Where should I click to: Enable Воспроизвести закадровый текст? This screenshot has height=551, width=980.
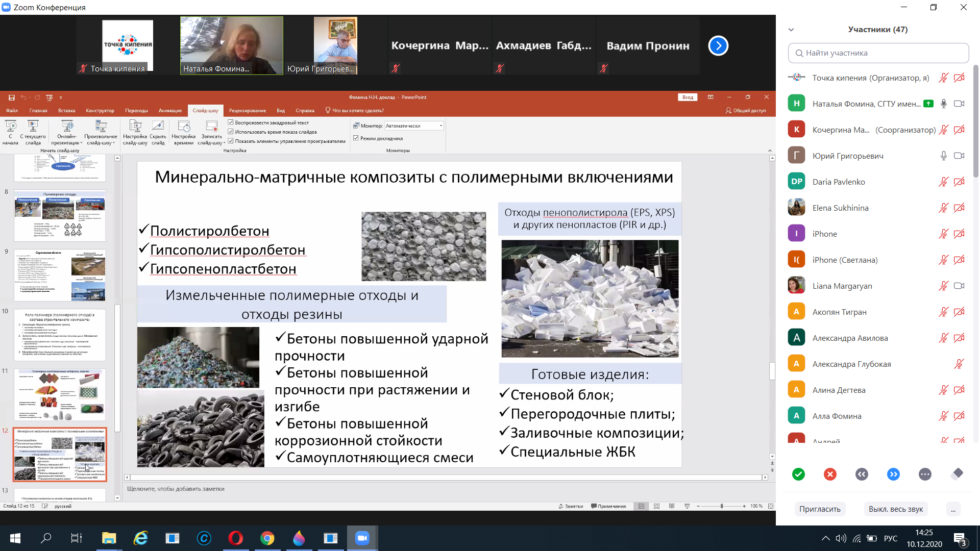coord(231,122)
